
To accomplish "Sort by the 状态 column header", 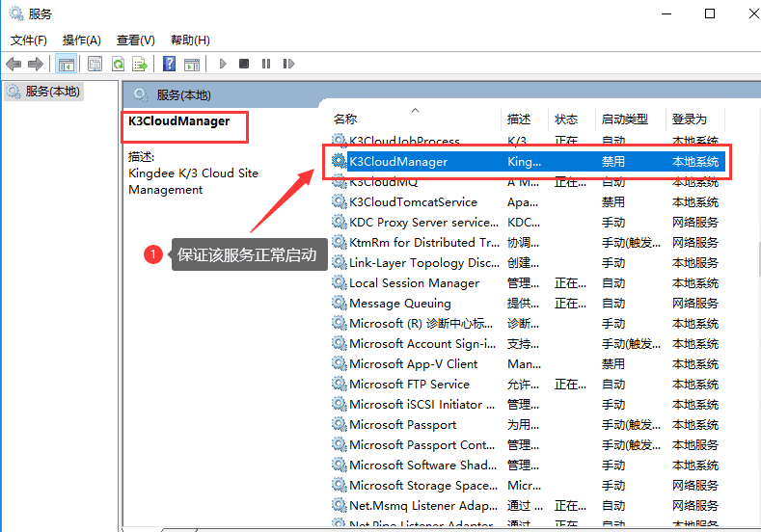I will 566,120.
